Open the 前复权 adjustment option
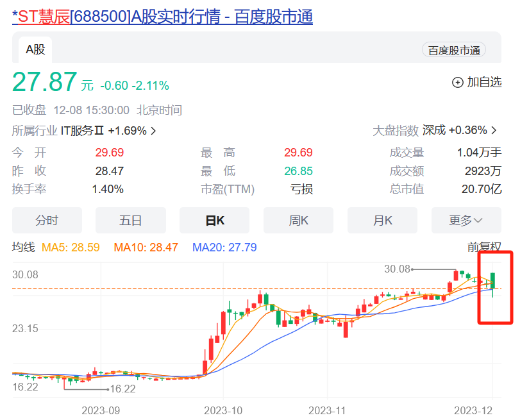 483,247
